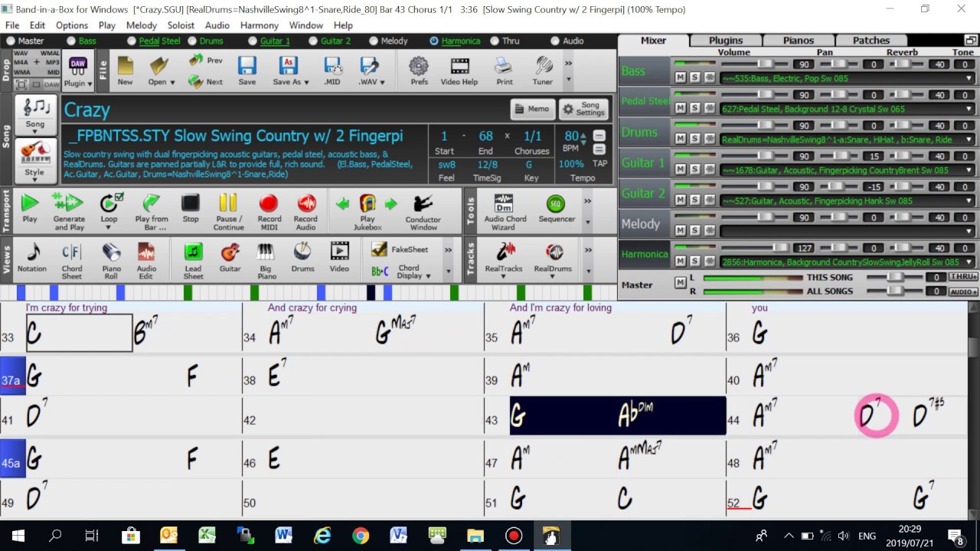Open RealTracks picker
The image size is (980, 551).
click(504, 259)
